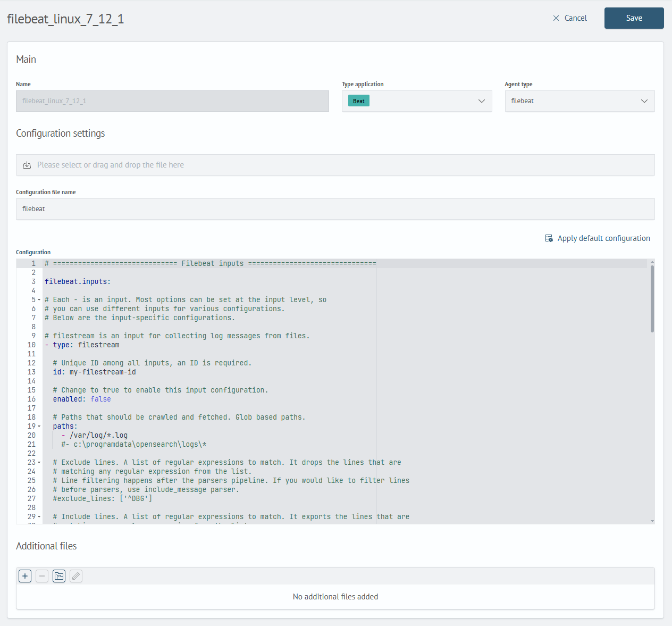Screen dimensions: 672x626
Task: Click the scroll down arrow of the editor
Action: (x=652, y=521)
